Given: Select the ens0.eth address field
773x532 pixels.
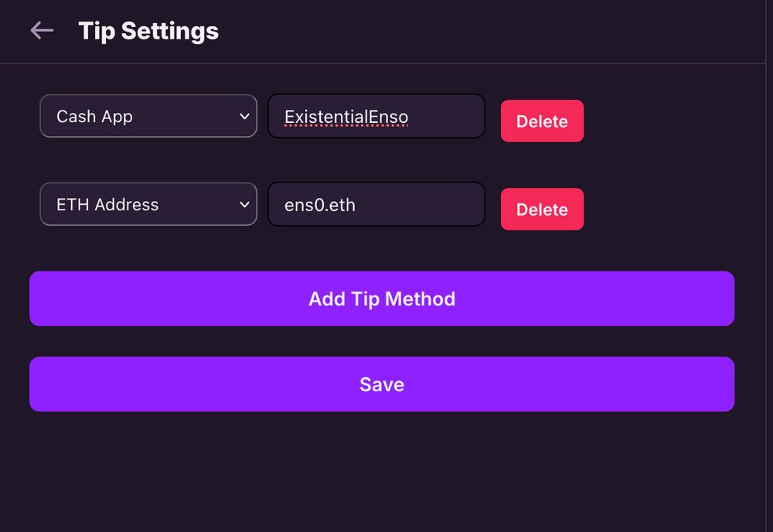Looking at the screenshot, I should coord(376,204).
